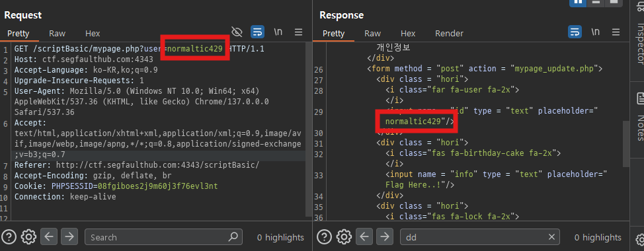Viewport: 644px width, 251px height.
Task: Click the fas fa-lock fa-2x line
Action: coord(452,216)
